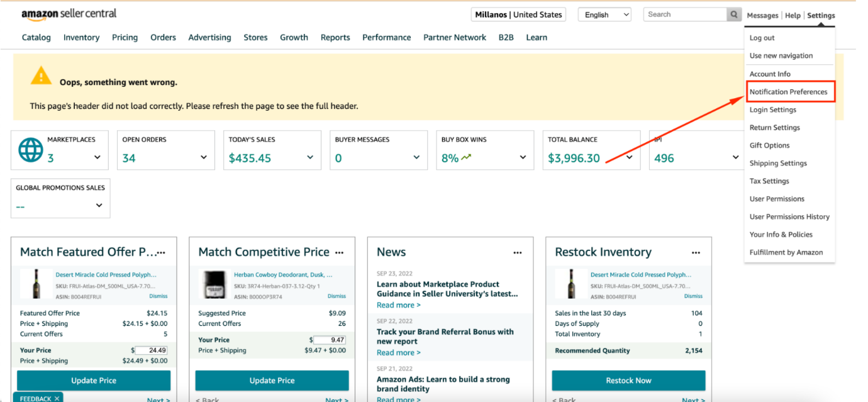
Task: Click Read more under the Marketplace Product Guidance news
Action: pos(398,305)
